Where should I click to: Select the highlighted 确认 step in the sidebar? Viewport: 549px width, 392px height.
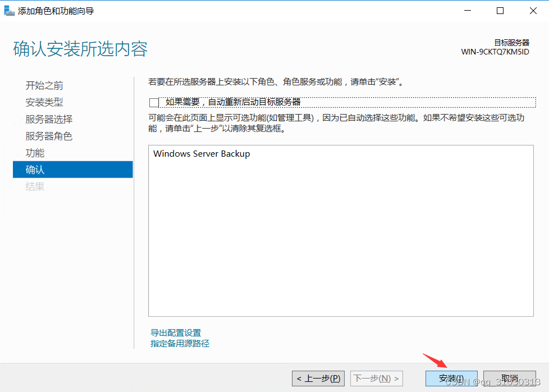[x=35, y=170]
